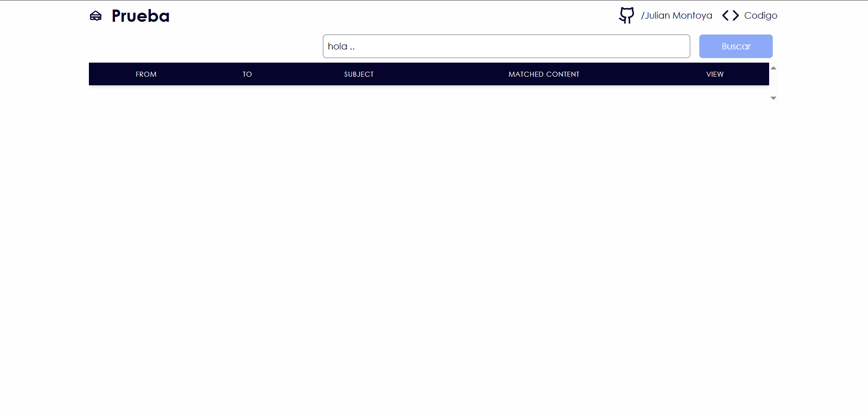This screenshot has width=868, height=417.
Task: Select the MATCHED CONTENT column header
Action: pos(544,74)
